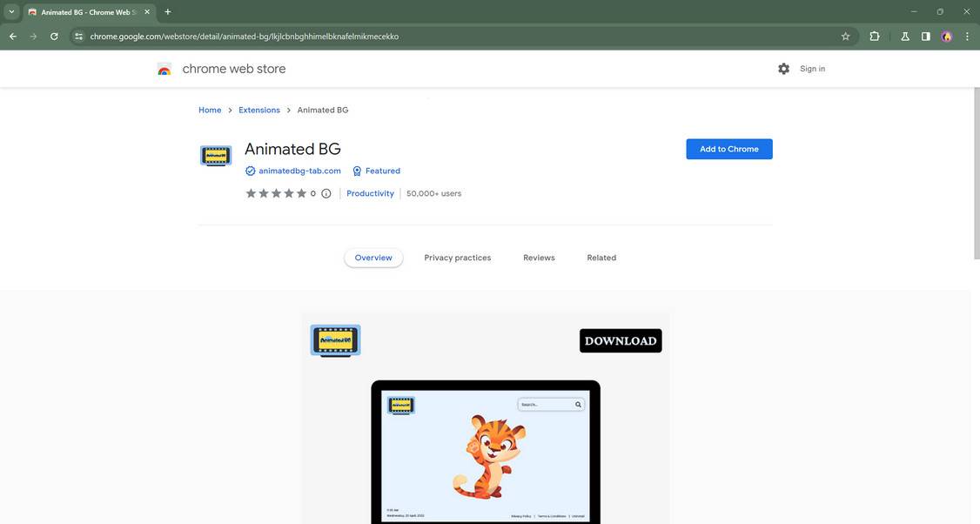The image size is (980, 524).
Task: Open a new tab with the plus button
Action: click(167, 12)
